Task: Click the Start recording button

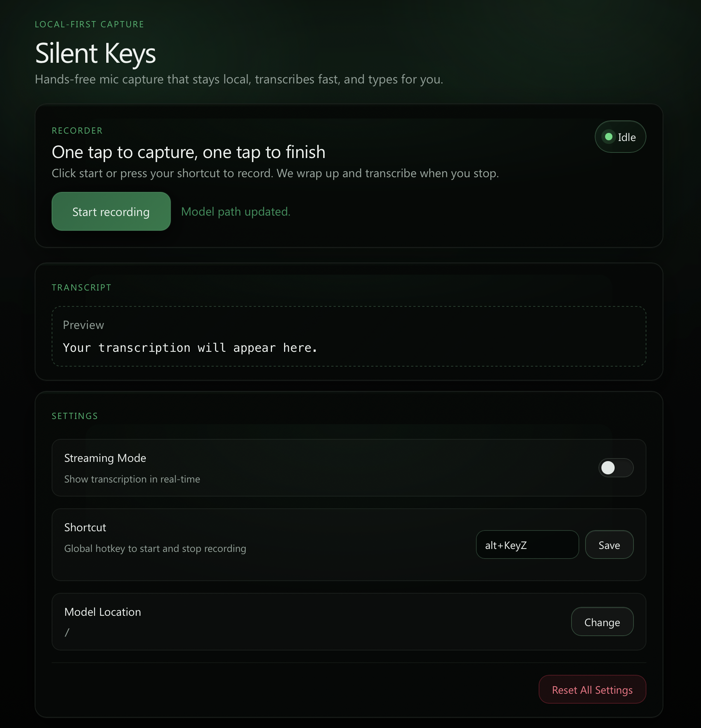Action: (111, 211)
